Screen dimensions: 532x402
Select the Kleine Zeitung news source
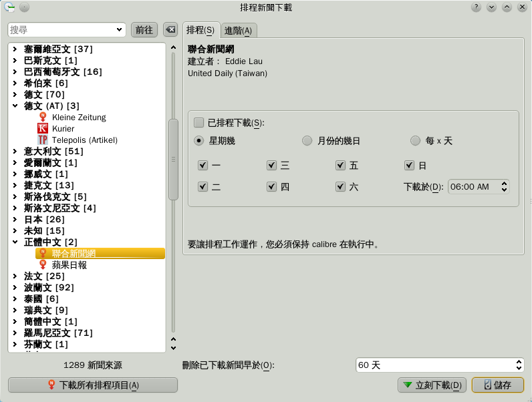79,118
